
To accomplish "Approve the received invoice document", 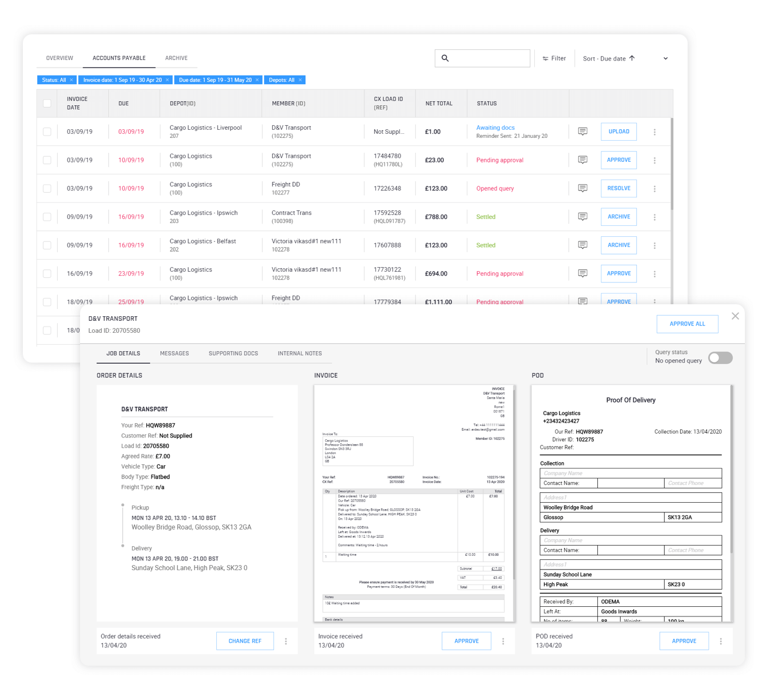I will click(466, 641).
